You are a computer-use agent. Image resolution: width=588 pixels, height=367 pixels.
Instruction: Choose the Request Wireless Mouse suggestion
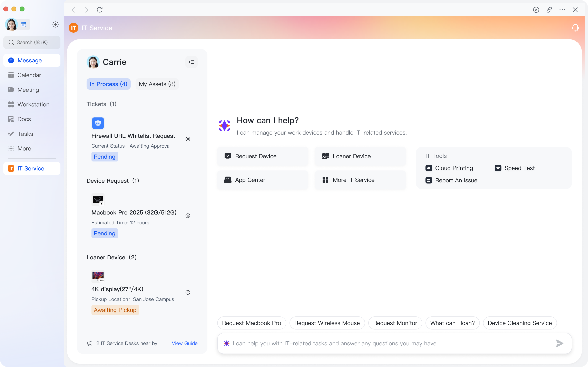point(327,323)
